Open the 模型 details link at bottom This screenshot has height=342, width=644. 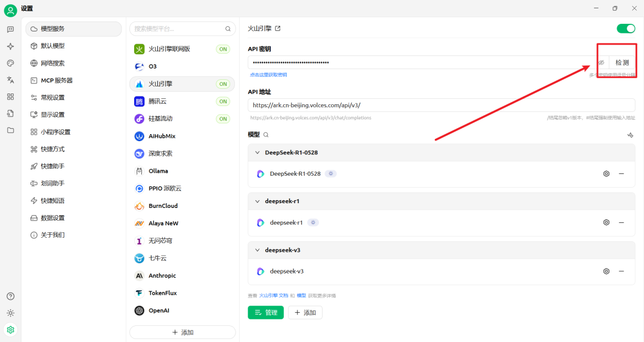tap(302, 296)
